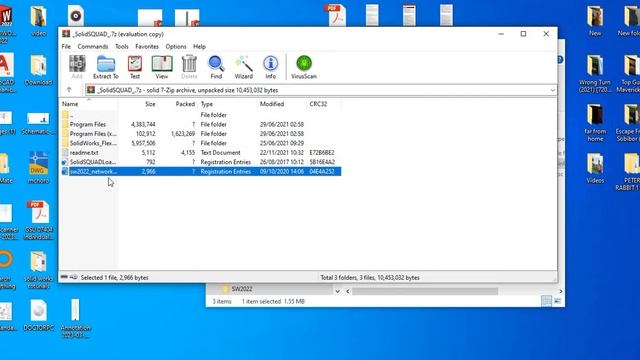The width and height of the screenshot is (640, 360).
Task: Select the SolidSQUADLoa... registry file
Action: (201, 162)
